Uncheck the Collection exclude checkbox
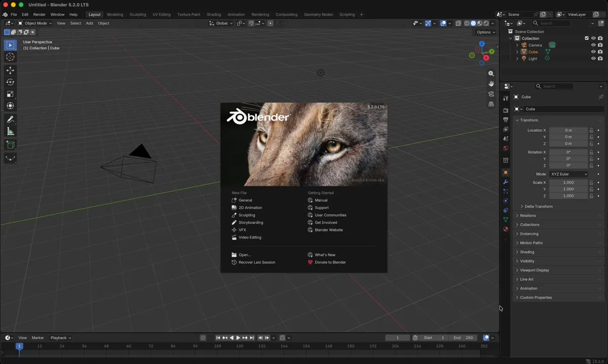This screenshot has width=608, height=364. [587, 38]
